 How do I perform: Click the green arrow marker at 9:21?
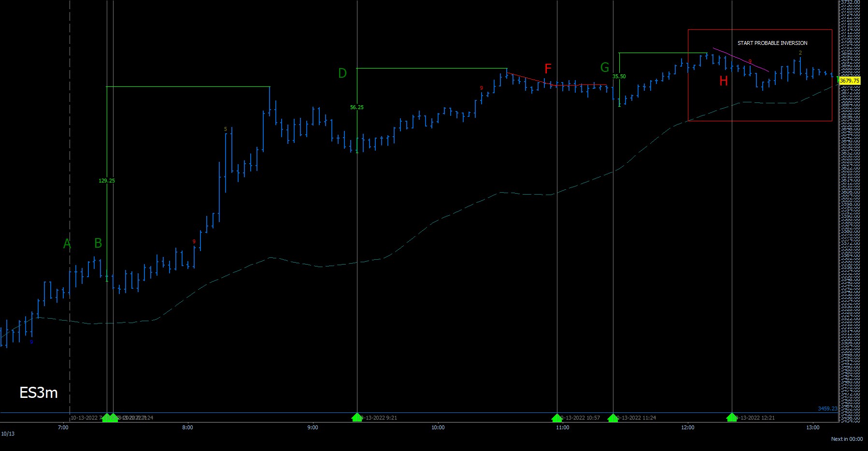357,418
